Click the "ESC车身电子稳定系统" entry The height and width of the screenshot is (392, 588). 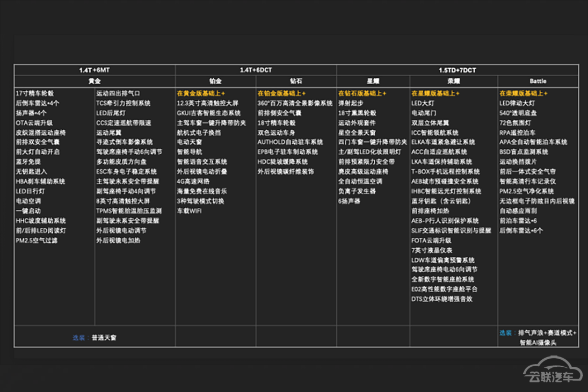(x=126, y=171)
